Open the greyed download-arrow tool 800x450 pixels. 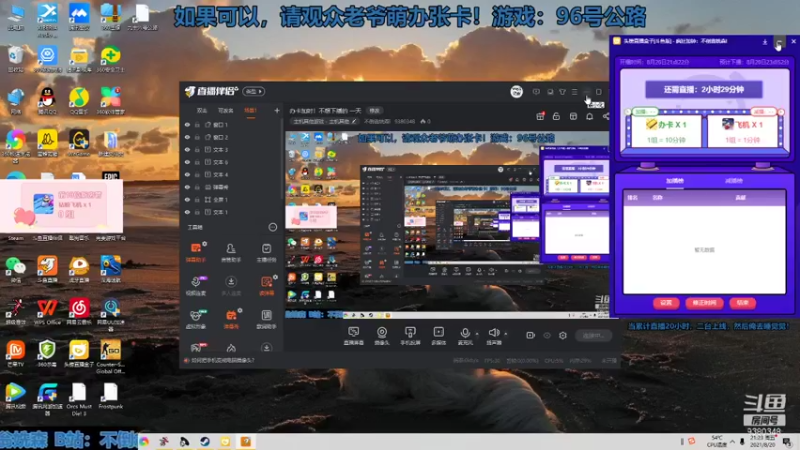pyautogui.click(x=231, y=286)
